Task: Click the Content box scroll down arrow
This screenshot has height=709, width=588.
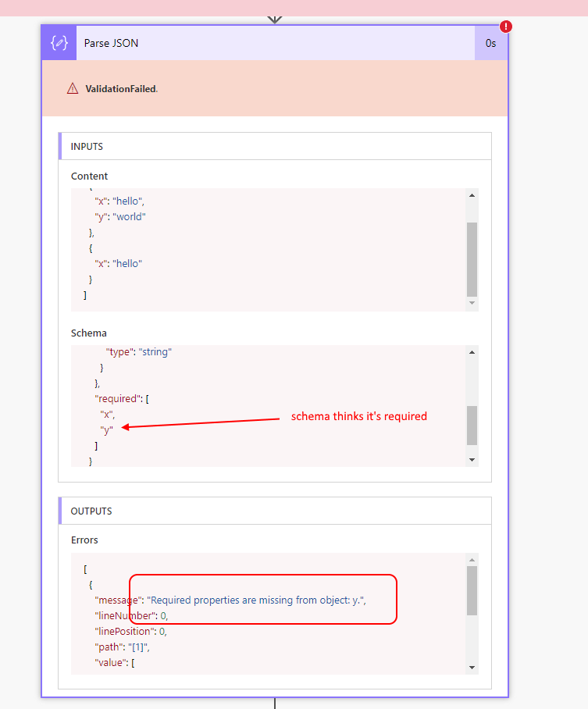Action: point(472,303)
